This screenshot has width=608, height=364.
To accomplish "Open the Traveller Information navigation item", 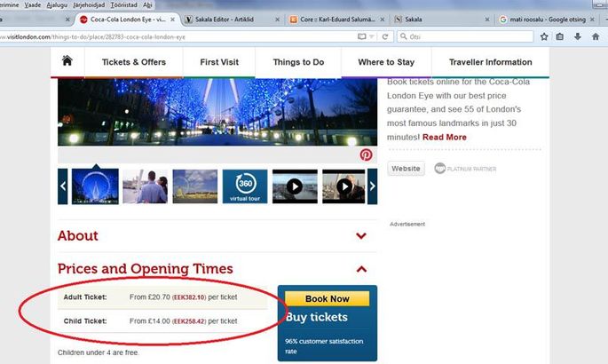I will click(x=491, y=62).
